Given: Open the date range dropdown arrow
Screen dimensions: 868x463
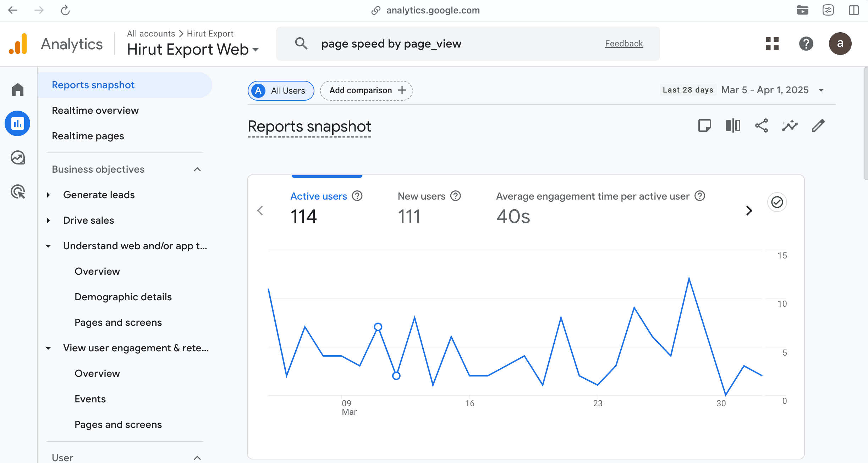Looking at the screenshot, I should (821, 90).
